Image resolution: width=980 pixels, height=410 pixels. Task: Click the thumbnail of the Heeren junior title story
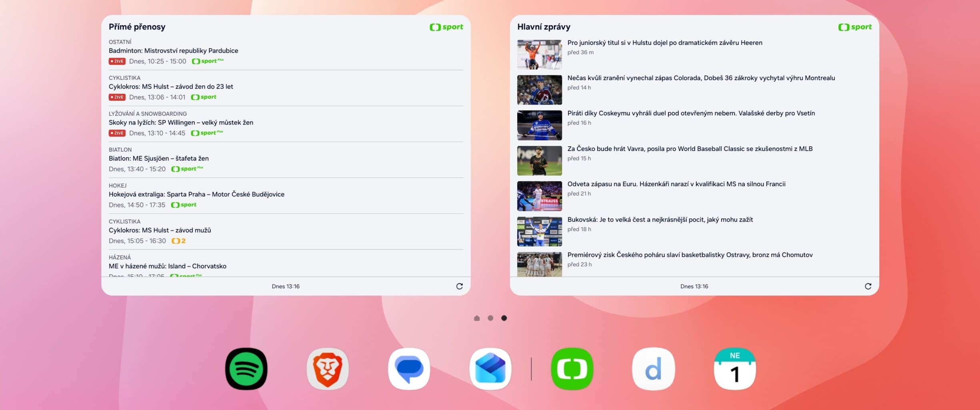(539, 54)
